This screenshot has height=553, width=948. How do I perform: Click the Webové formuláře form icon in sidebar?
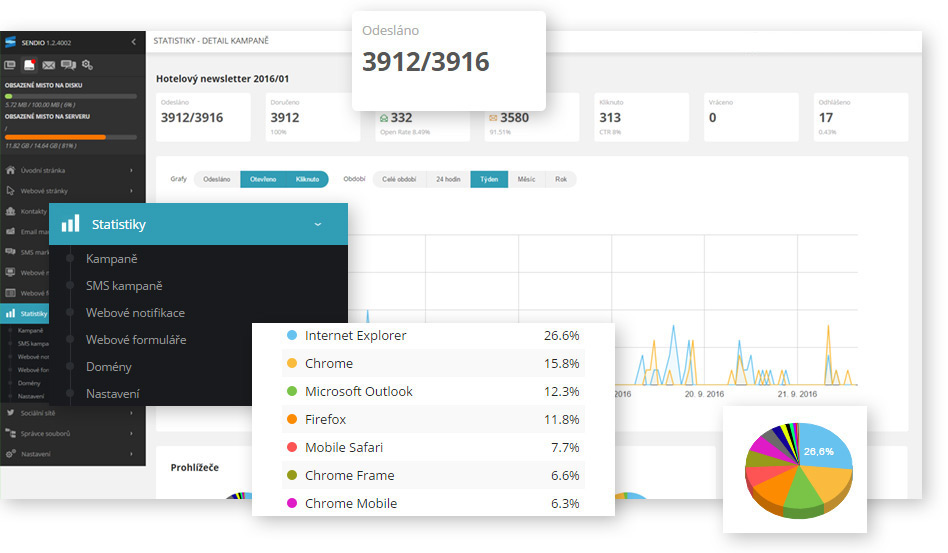[x=10, y=293]
